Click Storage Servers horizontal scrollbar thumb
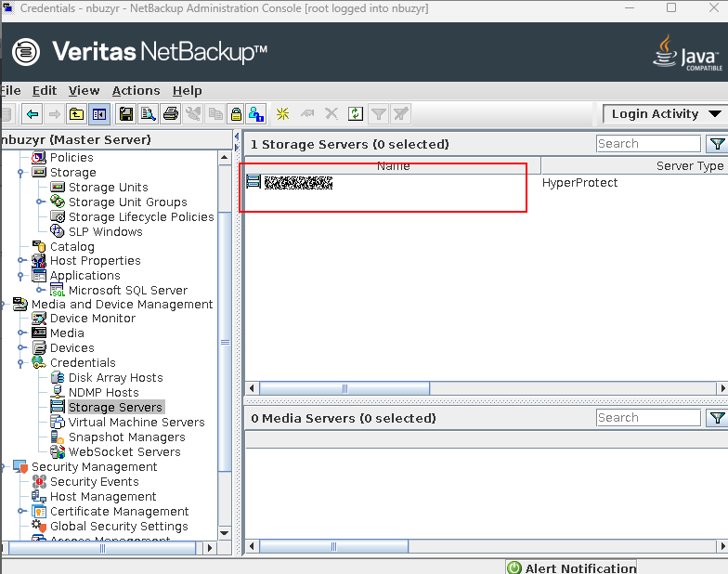The width and height of the screenshot is (728, 574). coord(344,388)
